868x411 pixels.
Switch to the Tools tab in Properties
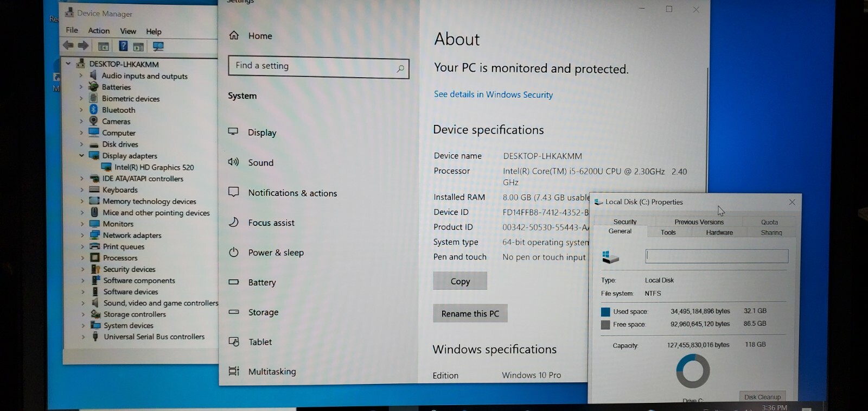(668, 232)
